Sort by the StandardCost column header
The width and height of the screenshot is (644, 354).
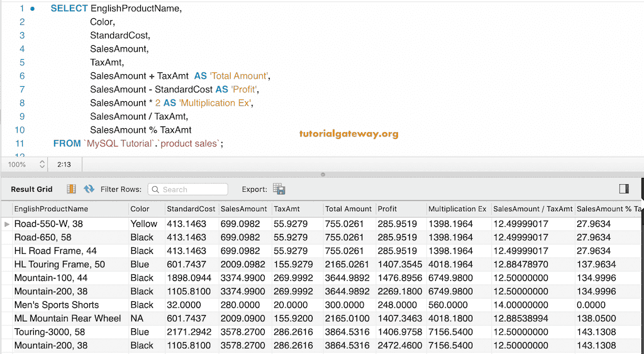[191, 209]
